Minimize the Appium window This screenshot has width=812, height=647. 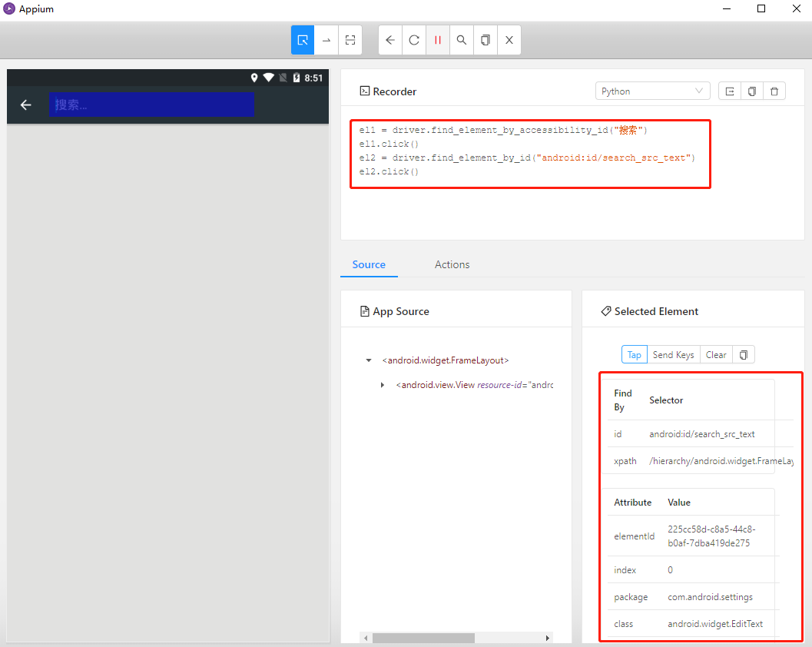[727, 8]
